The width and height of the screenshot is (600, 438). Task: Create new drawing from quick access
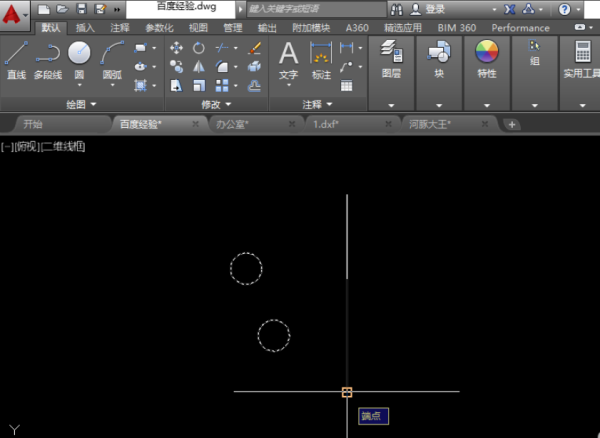[x=44, y=9]
